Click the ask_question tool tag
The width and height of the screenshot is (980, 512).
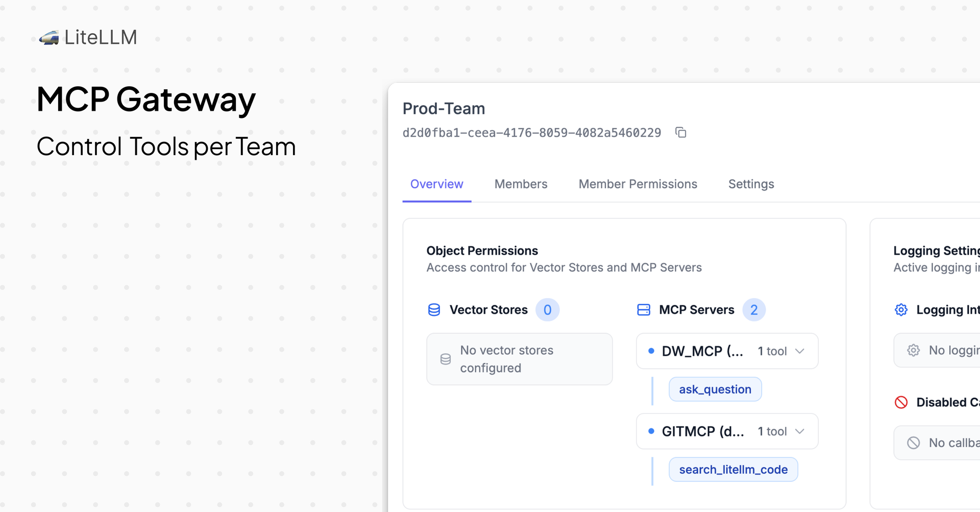pos(715,389)
